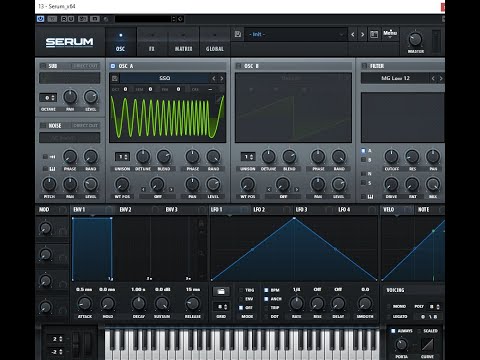Screen dimensions: 480x360
Task: Open the Init preset dropdown
Action: coord(296,34)
